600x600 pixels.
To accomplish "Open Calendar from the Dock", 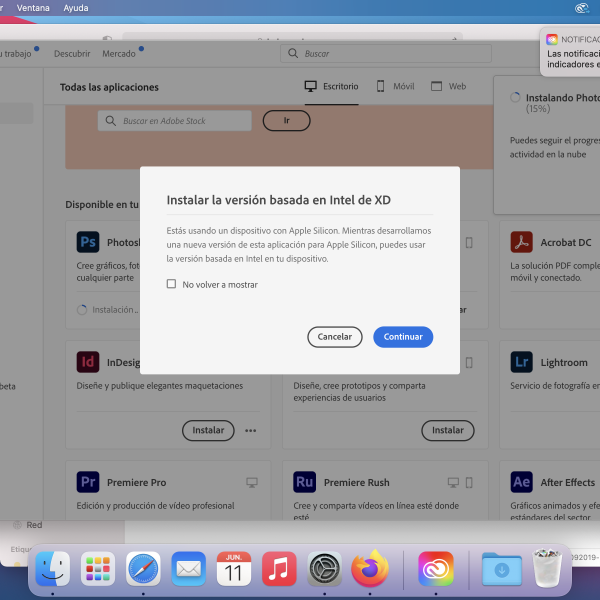I will (234, 569).
